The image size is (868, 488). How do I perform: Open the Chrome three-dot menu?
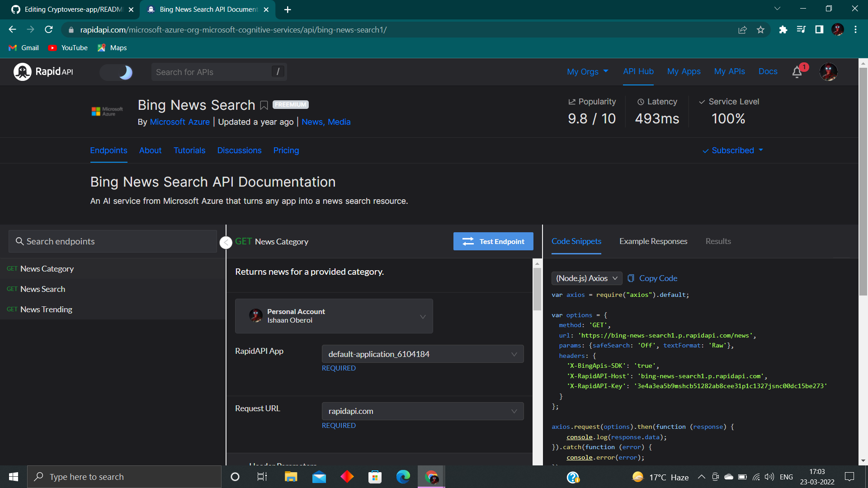click(855, 30)
